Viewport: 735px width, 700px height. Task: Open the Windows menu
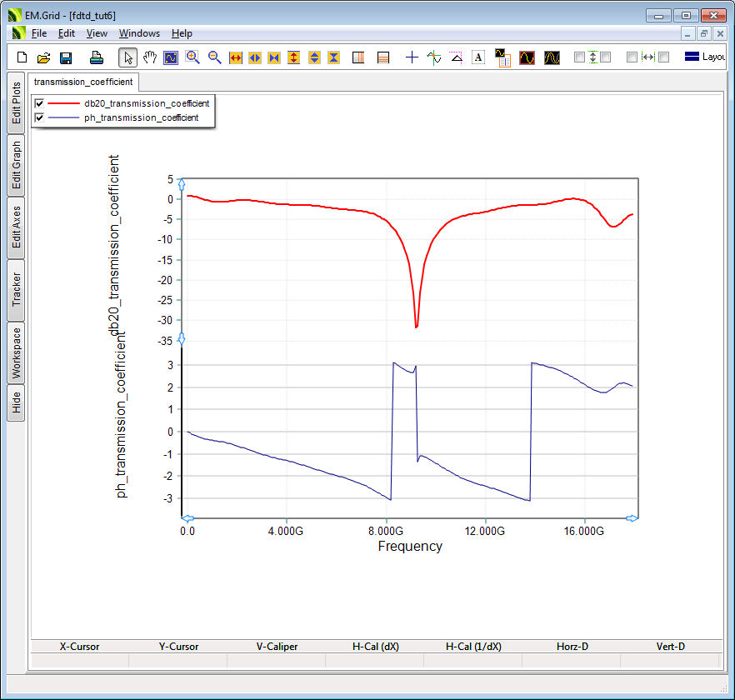[x=139, y=33]
